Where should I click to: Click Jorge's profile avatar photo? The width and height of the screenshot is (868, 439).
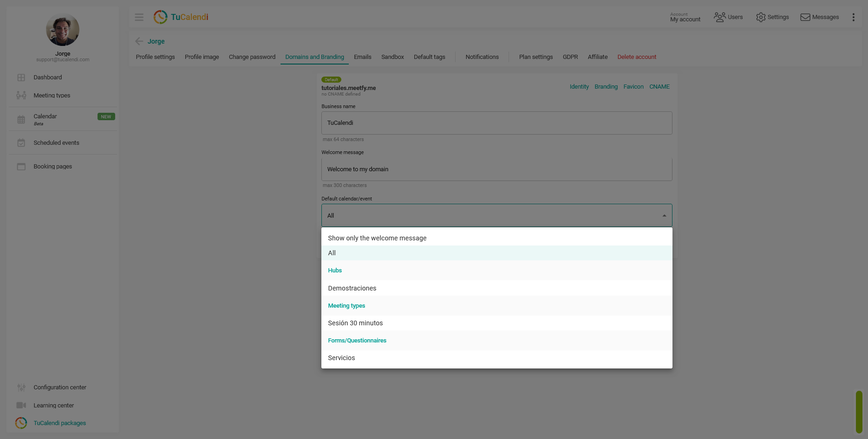(x=63, y=30)
